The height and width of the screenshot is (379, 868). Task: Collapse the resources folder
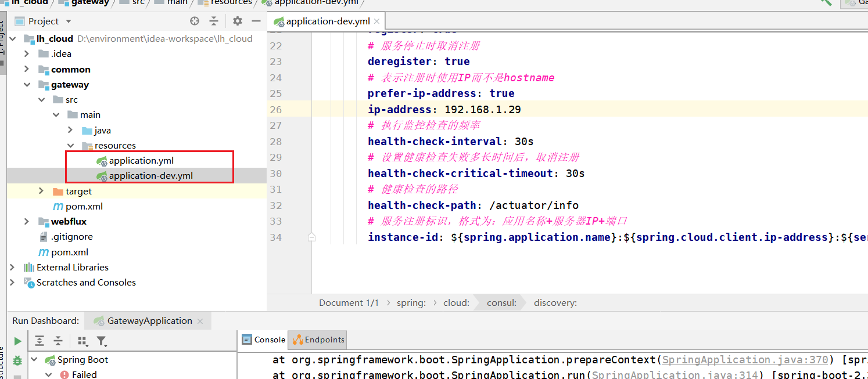[x=70, y=145]
